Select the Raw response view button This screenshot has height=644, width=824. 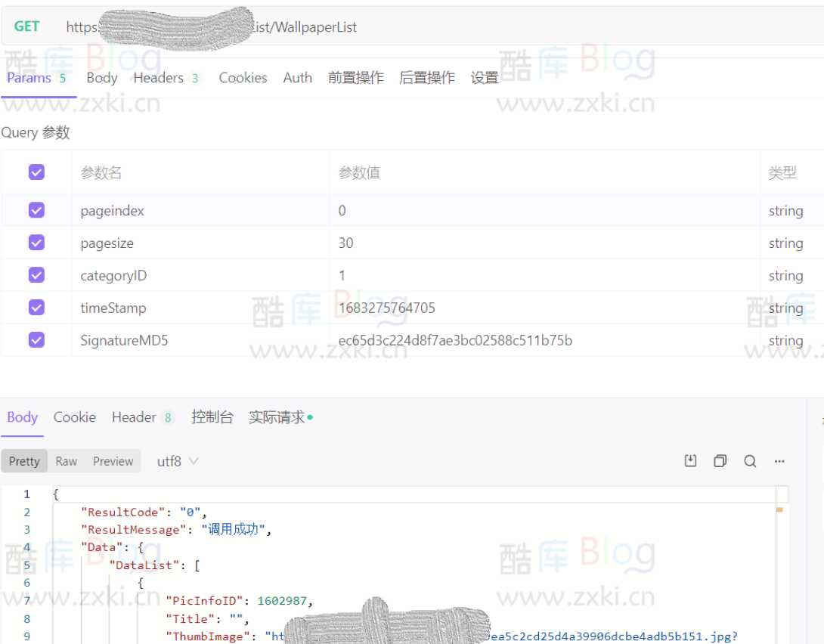point(67,461)
